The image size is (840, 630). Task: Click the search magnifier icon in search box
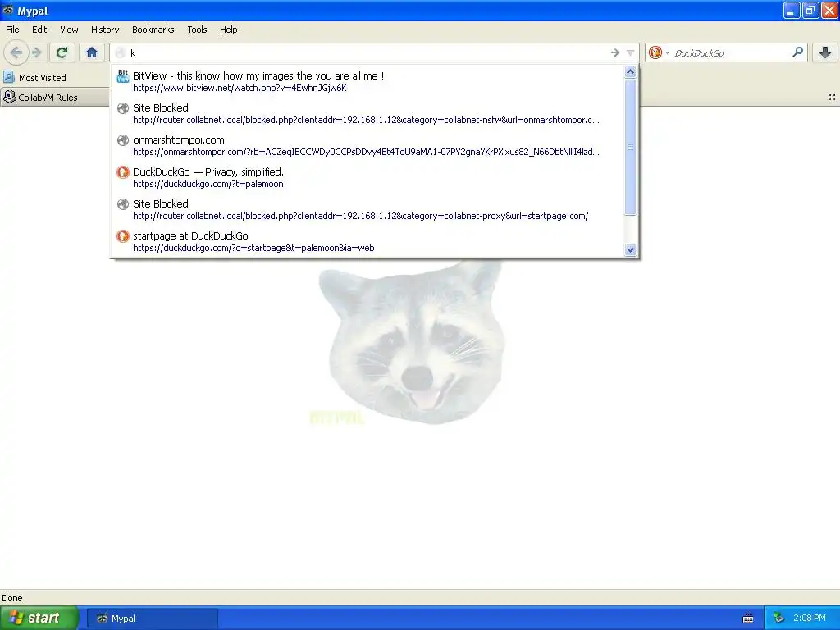(x=797, y=52)
